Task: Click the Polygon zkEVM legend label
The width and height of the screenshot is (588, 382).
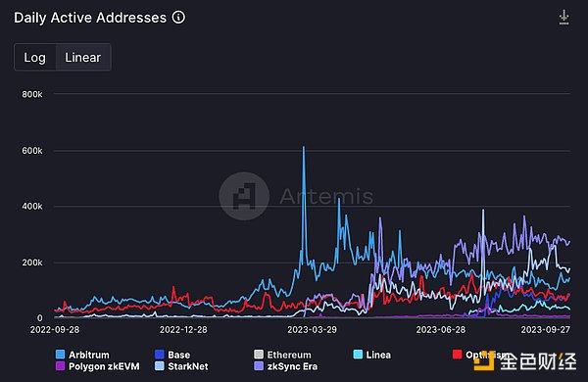Action: coord(104,366)
